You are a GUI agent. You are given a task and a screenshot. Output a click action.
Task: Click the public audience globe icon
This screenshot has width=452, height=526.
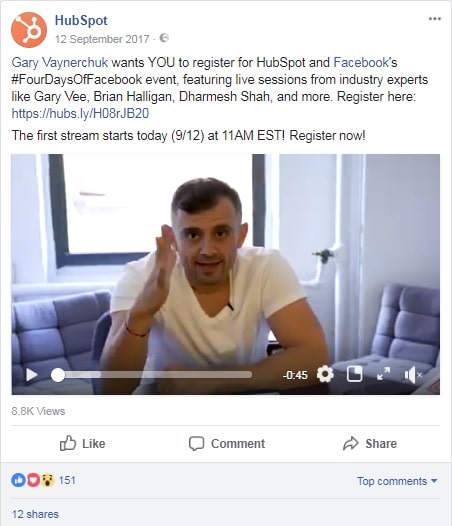click(x=164, y=38)
